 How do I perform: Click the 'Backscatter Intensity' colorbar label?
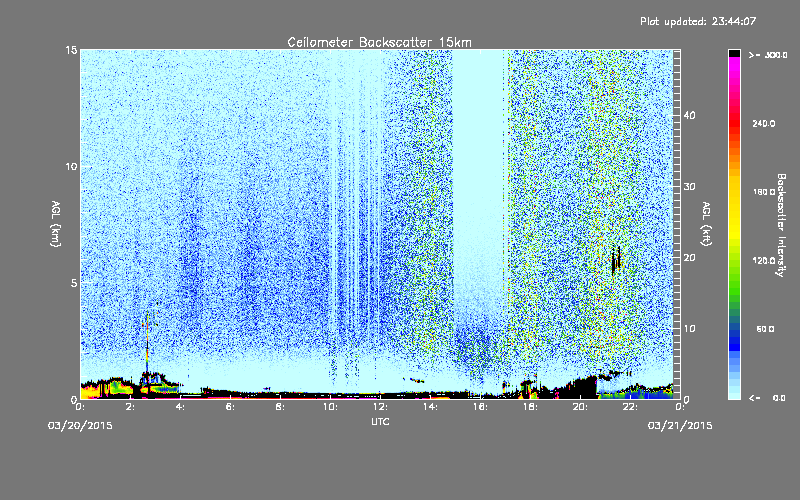coord(781,225)
